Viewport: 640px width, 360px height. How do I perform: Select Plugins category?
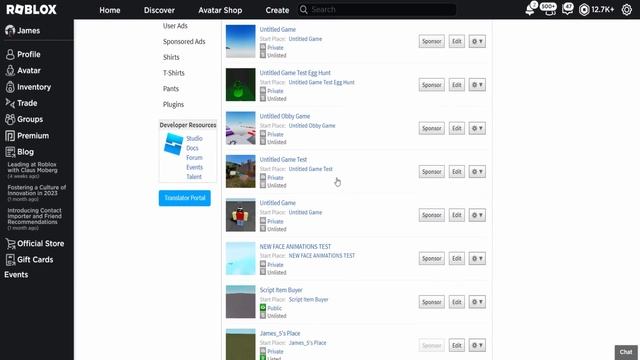(173, 104)
